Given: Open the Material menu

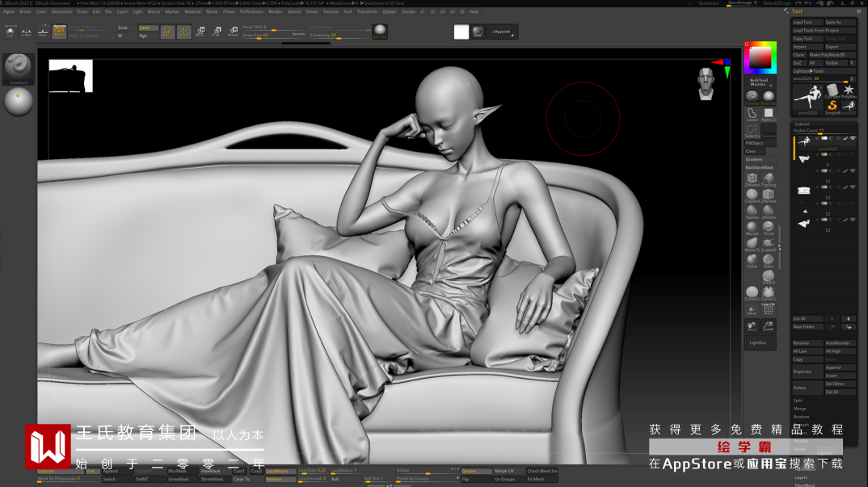Looking at the screenshot, I should [x=192, y=11].
